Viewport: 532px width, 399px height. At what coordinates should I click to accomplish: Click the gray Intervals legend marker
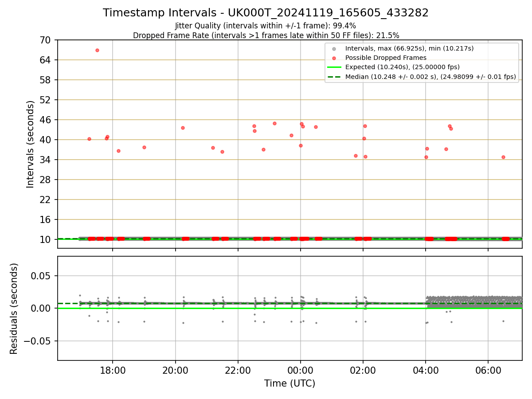[x=334, y=48]
